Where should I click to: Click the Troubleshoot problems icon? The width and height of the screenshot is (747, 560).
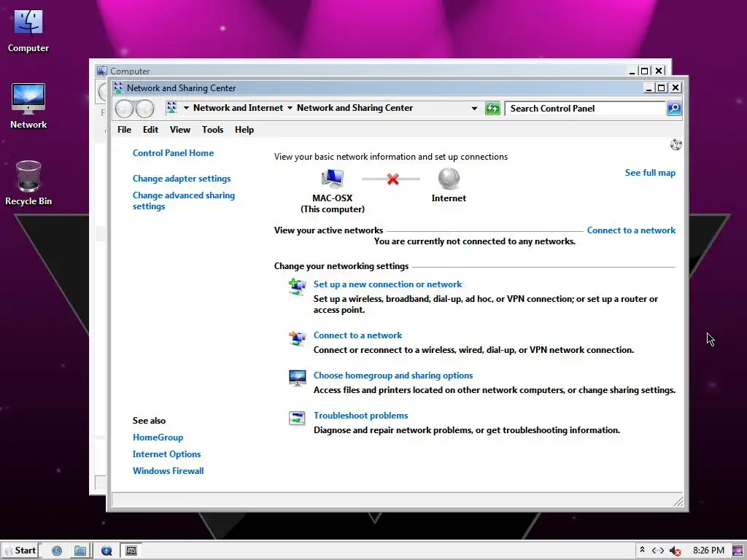298,418
